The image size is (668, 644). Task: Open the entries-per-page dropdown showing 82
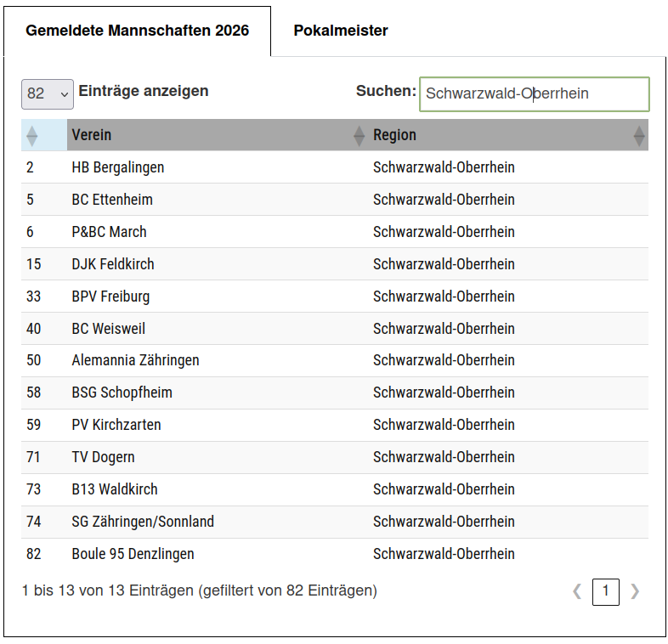click(x=48, y=93)
